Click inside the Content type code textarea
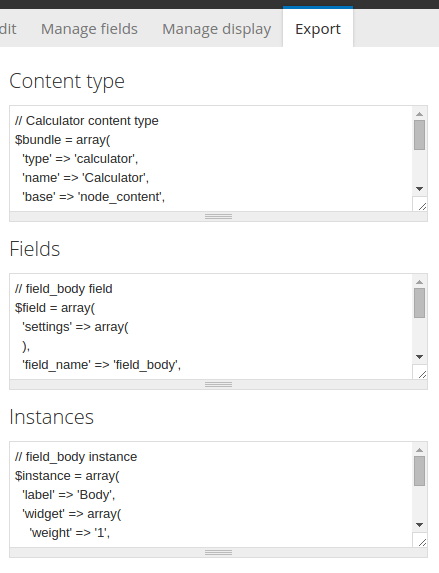The width and height of the screenshot is (439, 573). pos(211,159)
